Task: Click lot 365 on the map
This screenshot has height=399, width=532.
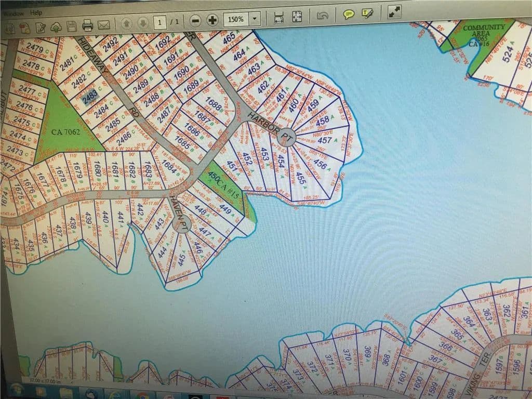Action: [457, 334]
